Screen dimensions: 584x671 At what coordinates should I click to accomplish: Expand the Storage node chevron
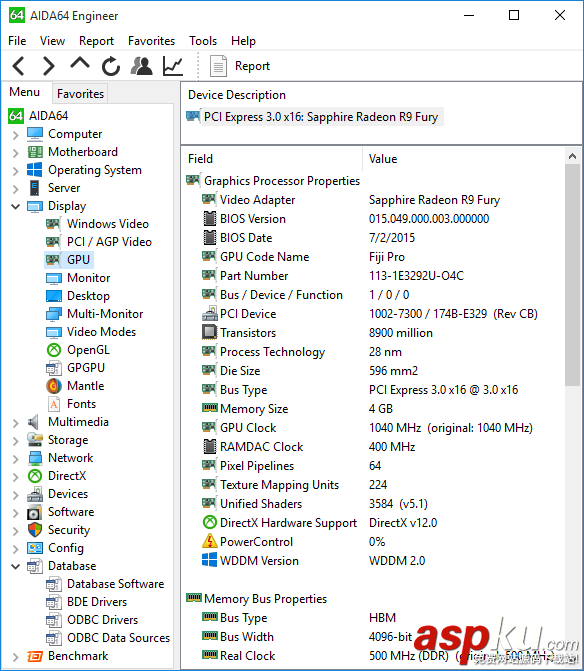[x=16, y=441]
